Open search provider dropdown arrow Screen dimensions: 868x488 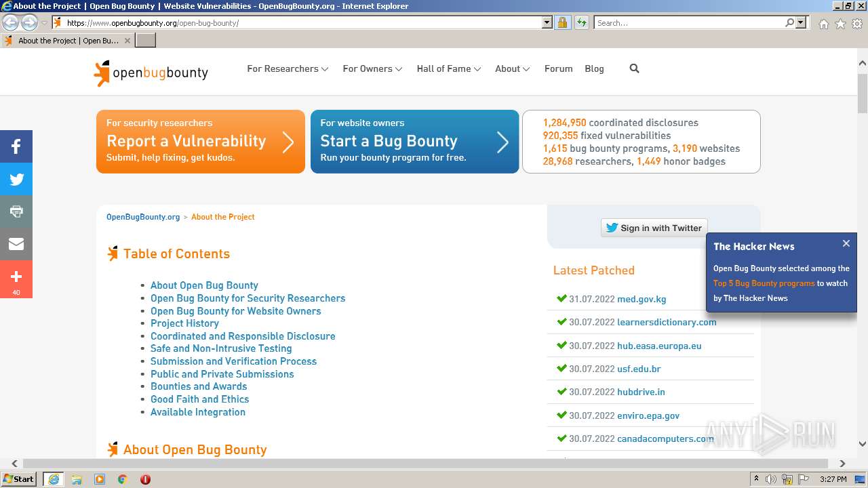pos(802,22)
